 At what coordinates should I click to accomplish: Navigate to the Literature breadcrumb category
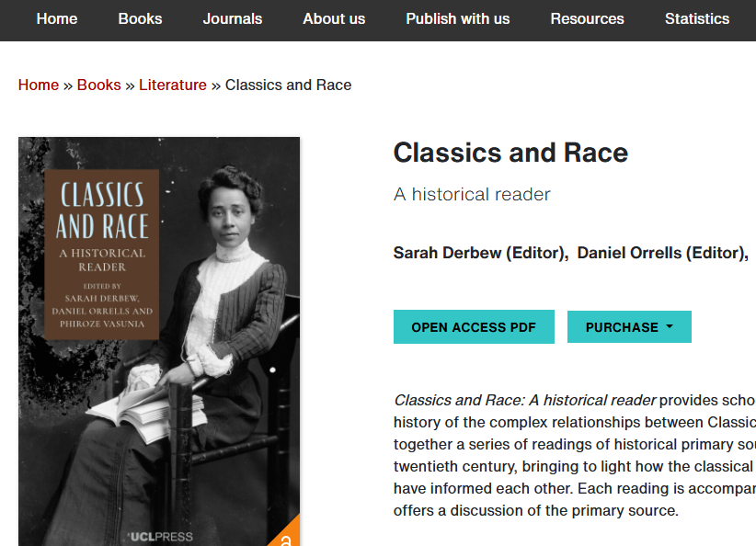click(173, 85)
